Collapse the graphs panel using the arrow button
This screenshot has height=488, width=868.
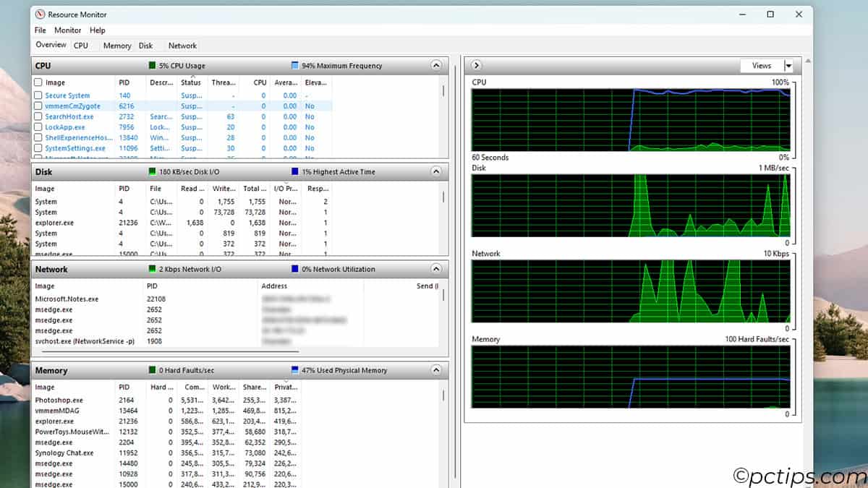pos(476,65)
